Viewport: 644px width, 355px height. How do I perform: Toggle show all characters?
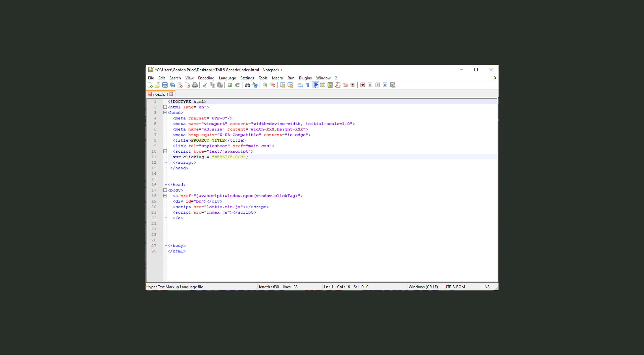307,85
